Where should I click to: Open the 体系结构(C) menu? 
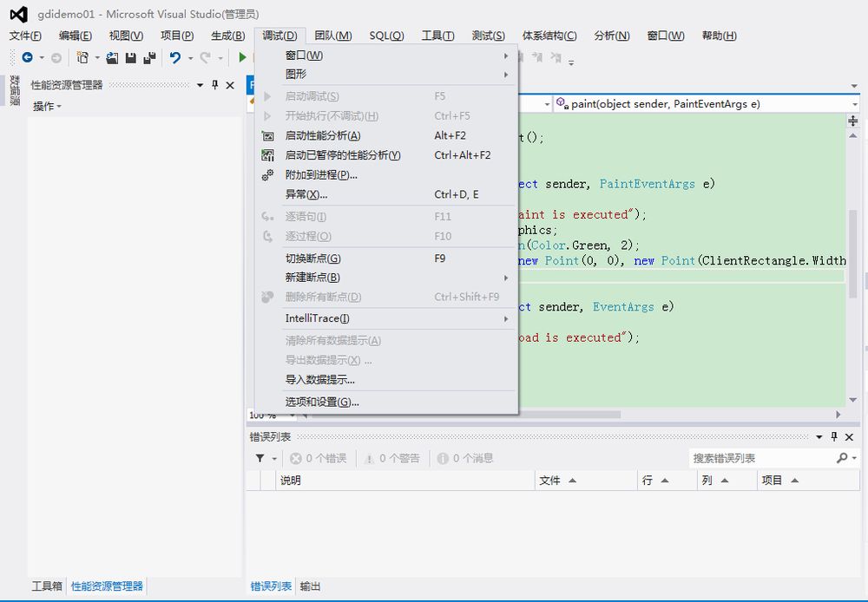(549, 36)
